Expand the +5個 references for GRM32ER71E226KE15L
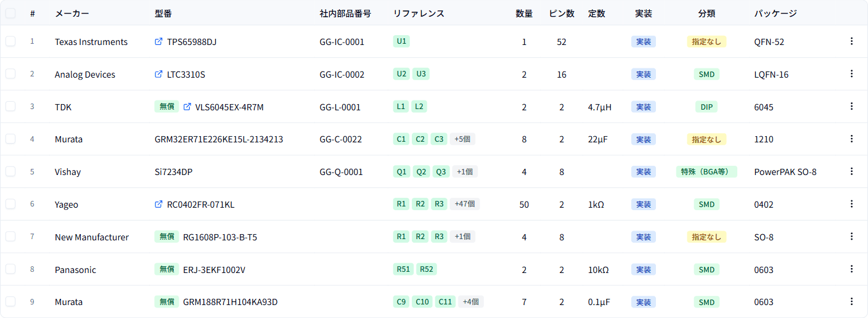 point(462,139)
